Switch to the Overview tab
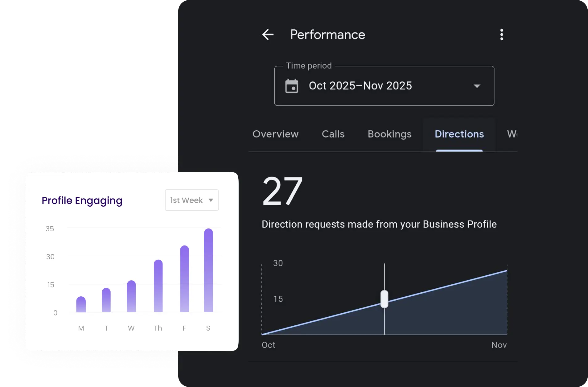 275,134
